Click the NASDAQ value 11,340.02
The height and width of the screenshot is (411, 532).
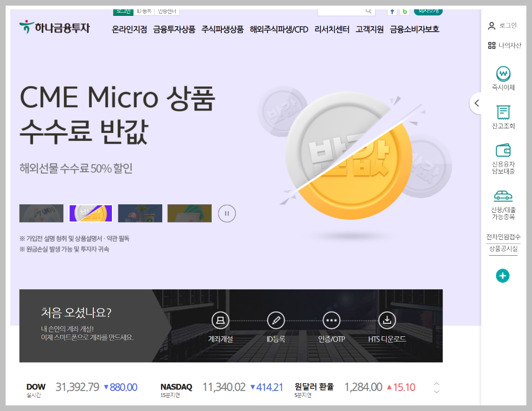[224, 387]
